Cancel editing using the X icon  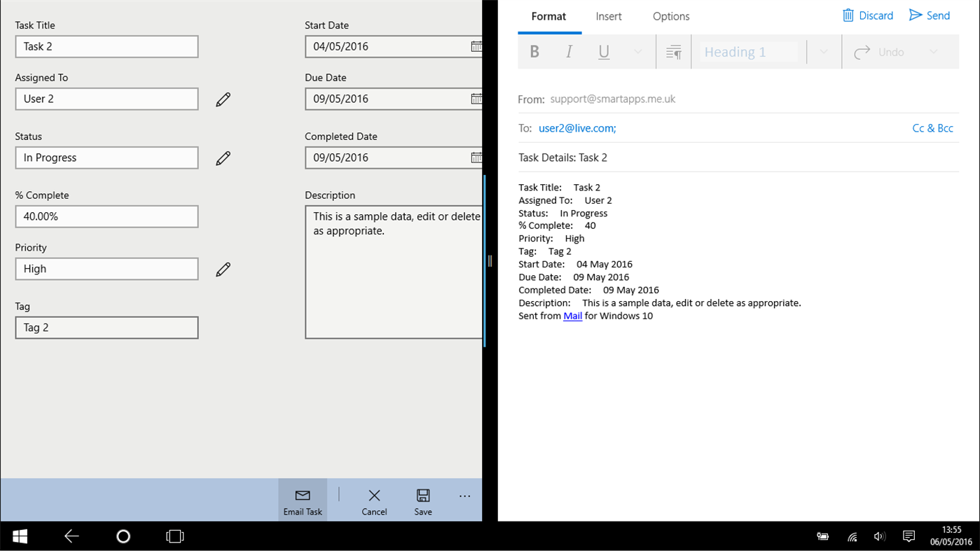[373, 495]
